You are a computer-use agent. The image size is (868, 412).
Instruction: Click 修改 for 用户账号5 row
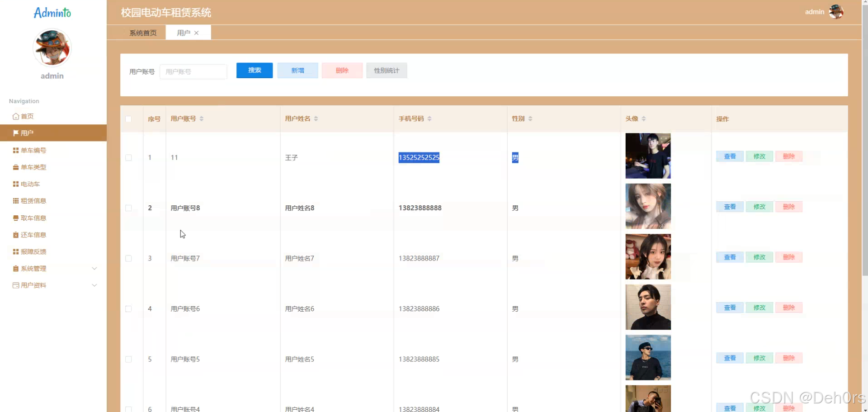tap(759, 358)
